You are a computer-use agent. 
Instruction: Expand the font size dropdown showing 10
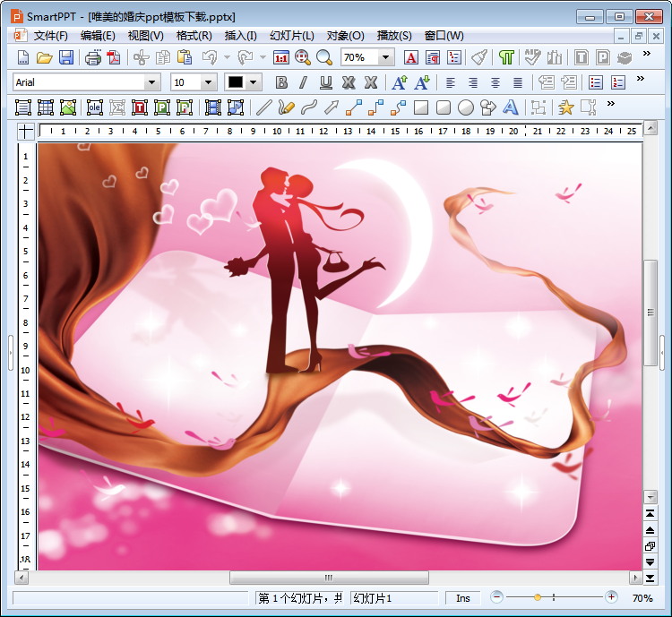(x=209, y=82)
